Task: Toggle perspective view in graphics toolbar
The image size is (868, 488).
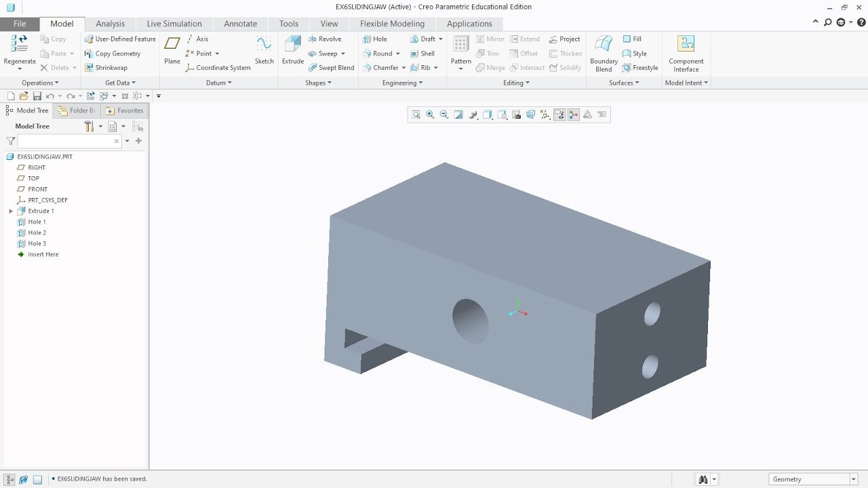Action: [530, 115]
